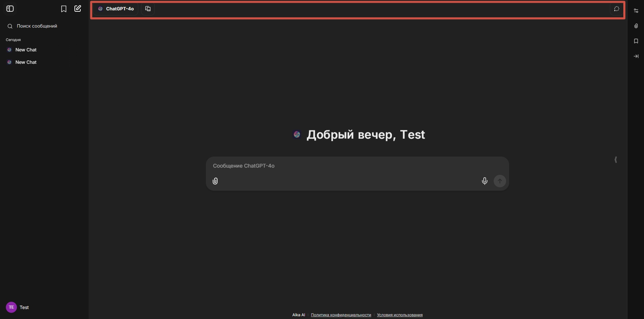Open model parameters sliders icon in right rail
This screenshot has width=644, height=319.
coord(636,11)
